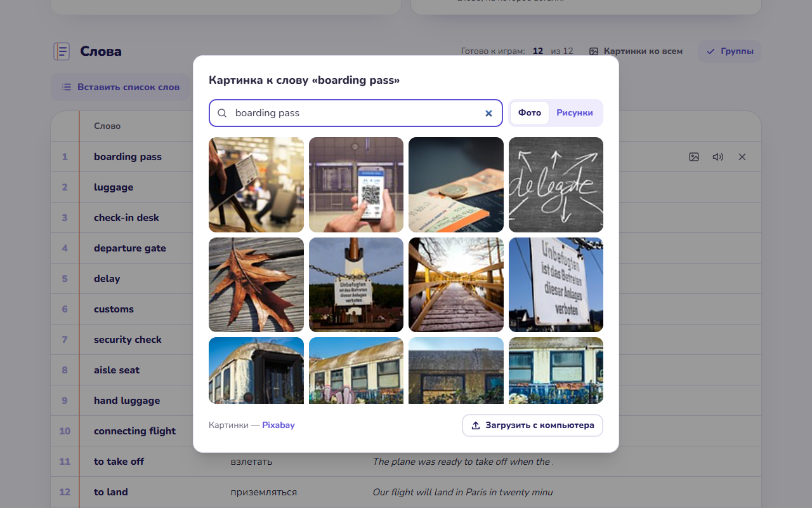This screenshot has height=508, width=812.
Task: Click the magnifier icon in the search box
Action: pyautogui.click(x=222, y=113)
